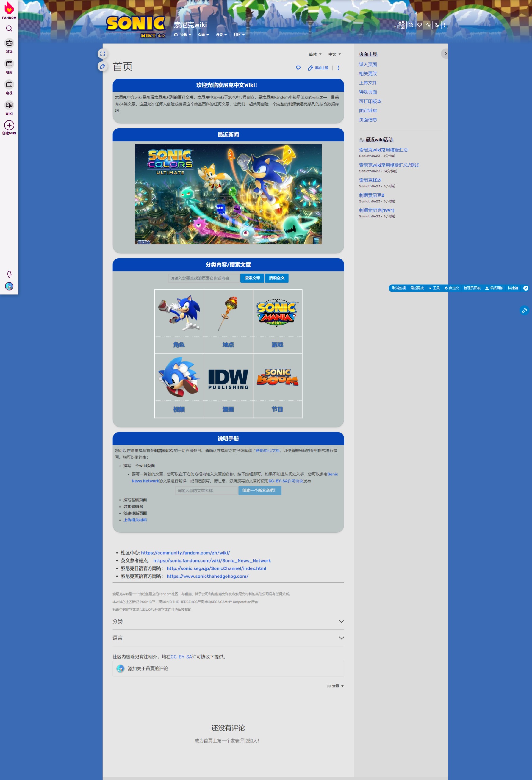Open global search in left sidebar
This screenshot has width=532, height=780.
tap(9, 29)
